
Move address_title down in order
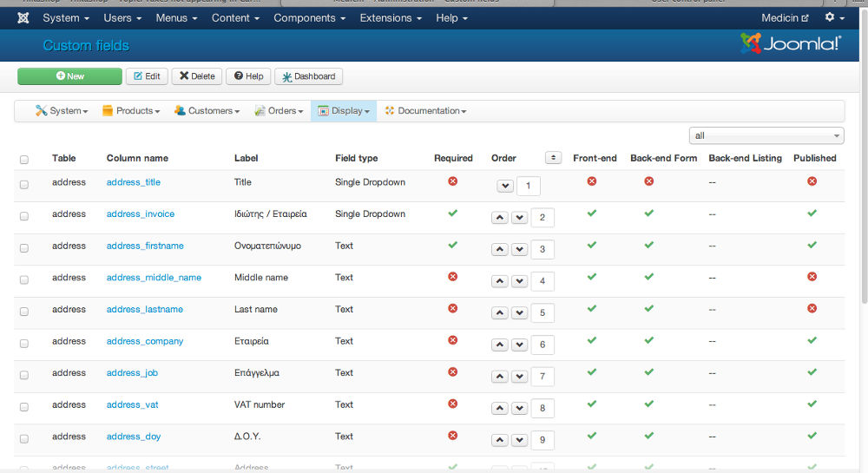[504, 186]
